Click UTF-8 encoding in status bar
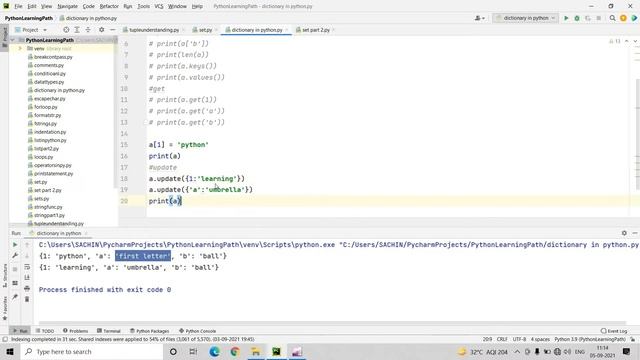 519,339
